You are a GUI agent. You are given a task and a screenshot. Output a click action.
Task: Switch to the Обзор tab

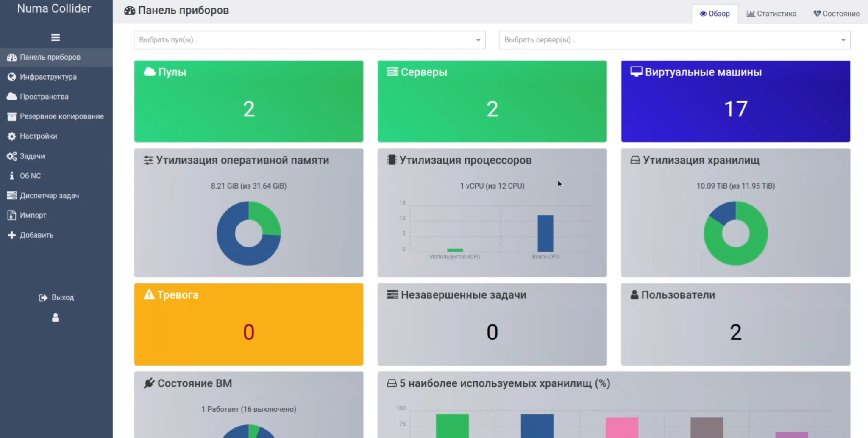[x=715, y=14]
